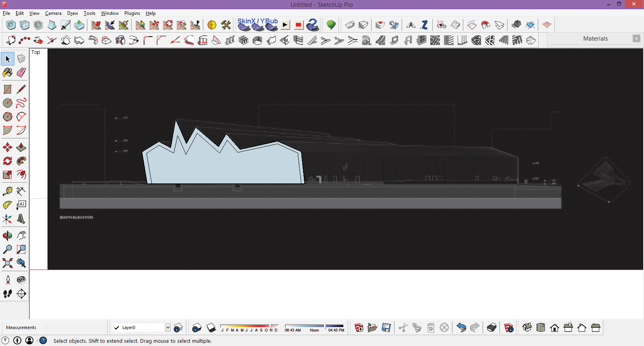This screenshot has width=644, height=346.
Task: Close the Materials panel
Action: coord(636,39)
